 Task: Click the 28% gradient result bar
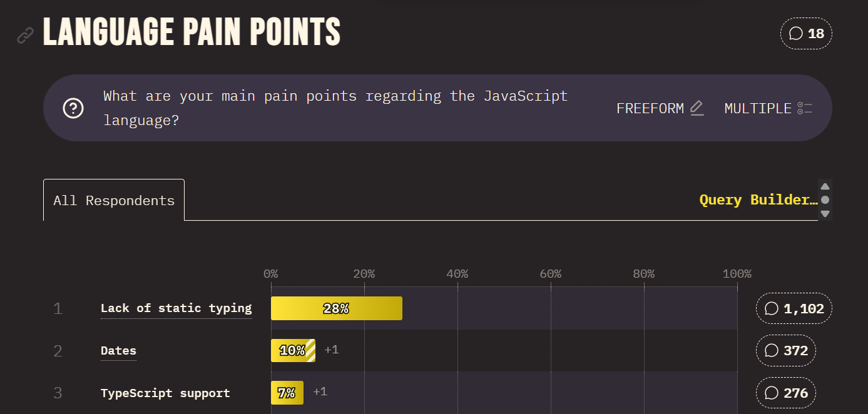[336, 308]
